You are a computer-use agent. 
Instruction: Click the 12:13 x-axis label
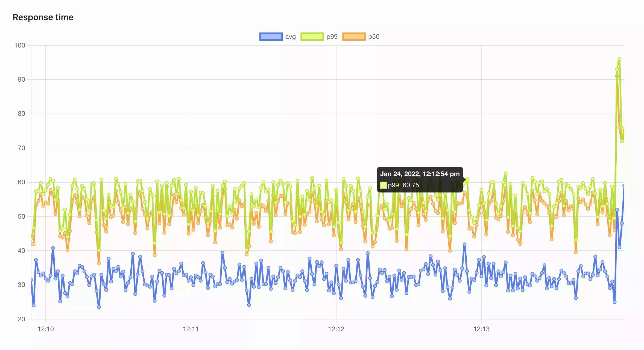point(481,329)
